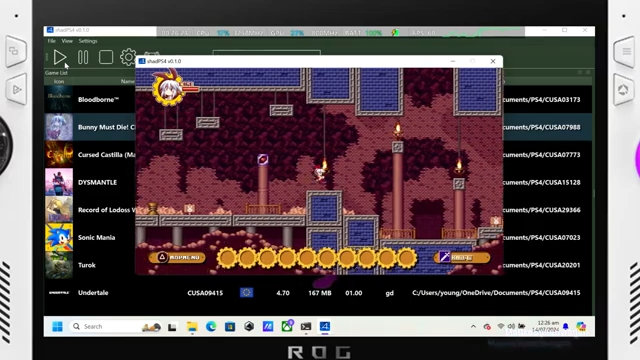Select the Sonic Mania game row
Screen dimensions: 640x360
click(318, 238)
